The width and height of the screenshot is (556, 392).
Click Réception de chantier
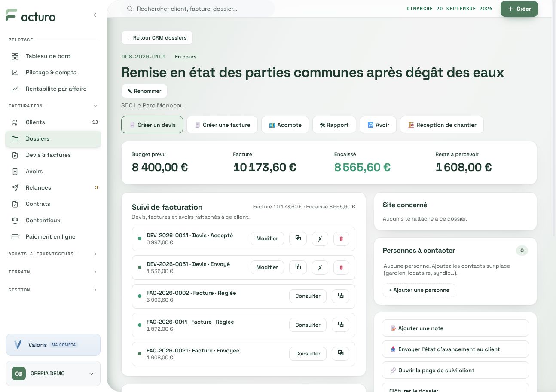coord(442,125)
